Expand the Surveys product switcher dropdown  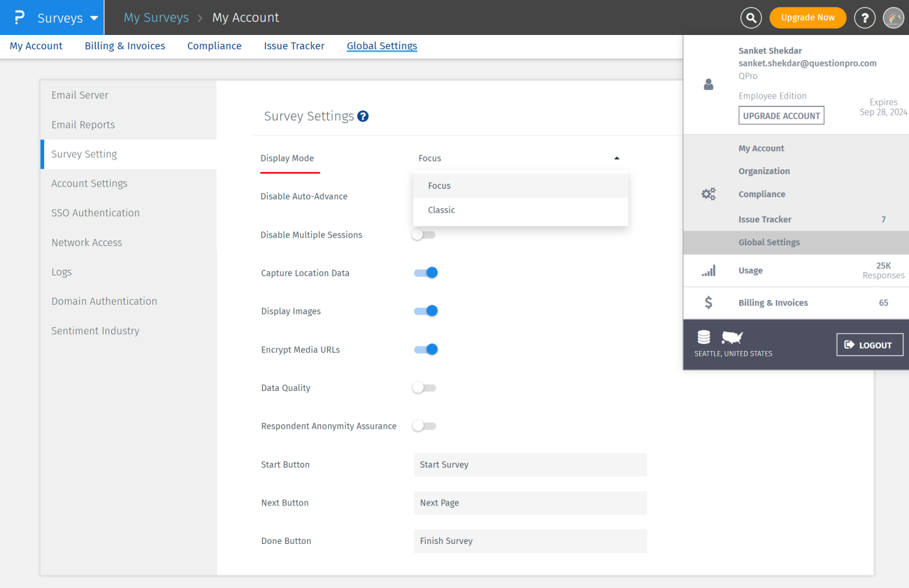pos(94,18)
